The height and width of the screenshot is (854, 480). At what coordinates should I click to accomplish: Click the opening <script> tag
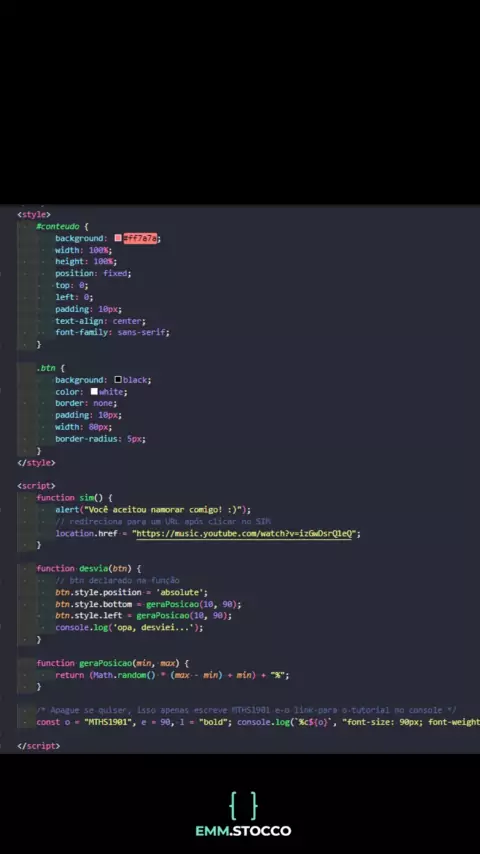(36, 486)
